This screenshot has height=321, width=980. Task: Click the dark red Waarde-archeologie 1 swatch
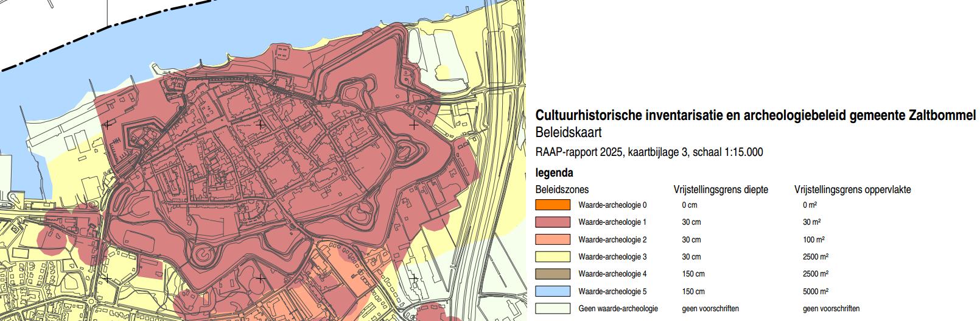tap(553, 222)
